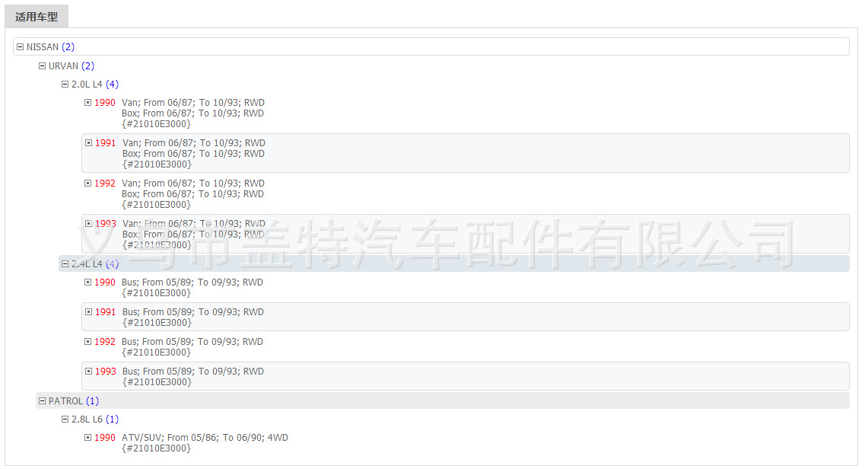Collapse the 2.0L L4 engine node
The height and width of the screenshot is (469, 868).
[65, 85]
